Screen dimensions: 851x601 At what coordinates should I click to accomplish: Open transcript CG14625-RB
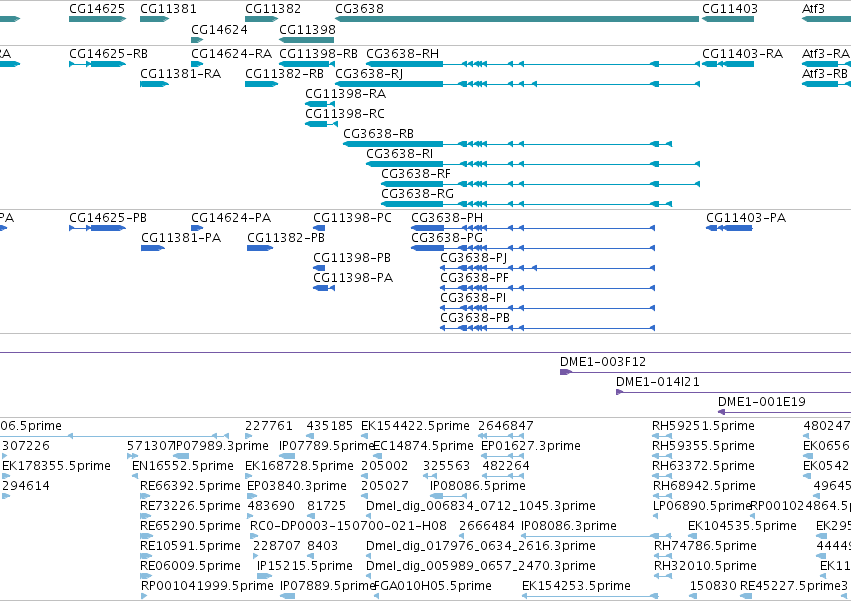109,54
